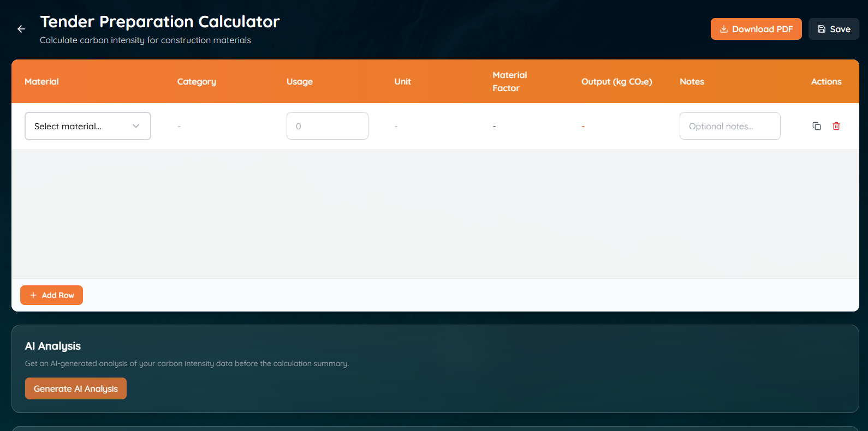Image resolution: width=868 pixels, height=431 pixels.
Task: Click the Tender Preparation Calculator title
Action: pos(160,22)
